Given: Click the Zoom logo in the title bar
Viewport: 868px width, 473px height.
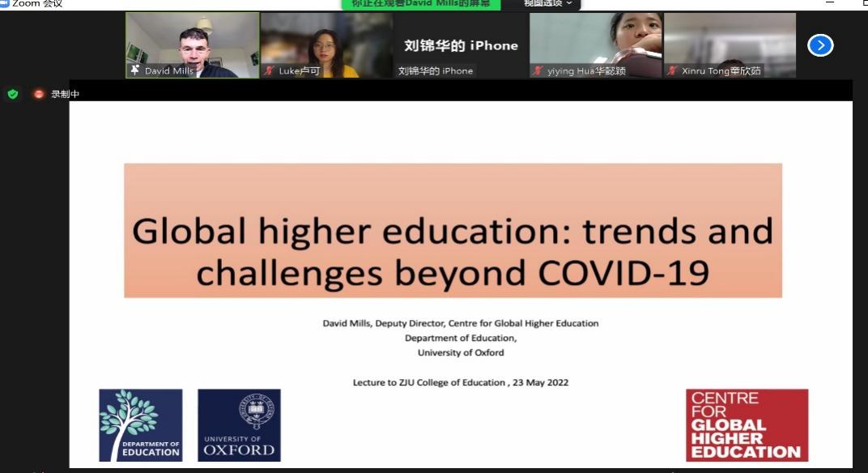Looking at the screenshot, I should click(4, 4).
